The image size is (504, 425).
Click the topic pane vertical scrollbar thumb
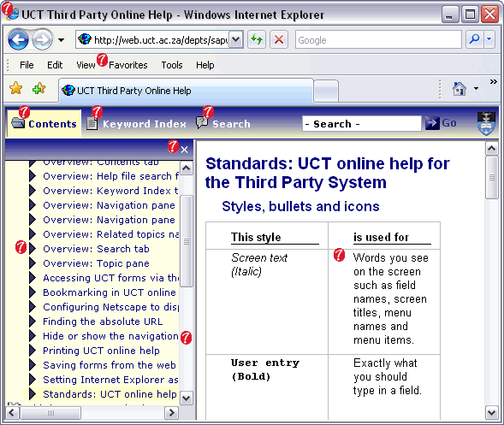click(x=492, y=177)
